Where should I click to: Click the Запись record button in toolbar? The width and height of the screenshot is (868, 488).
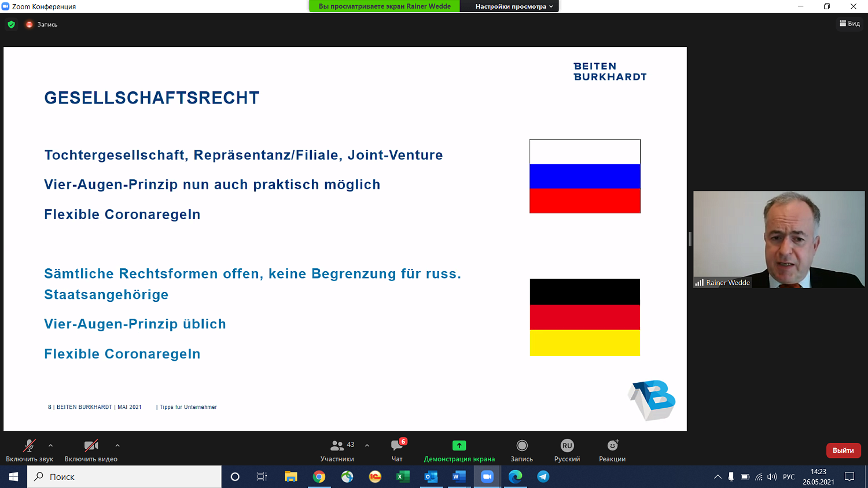pyautogui.click(x=521, y=450)
